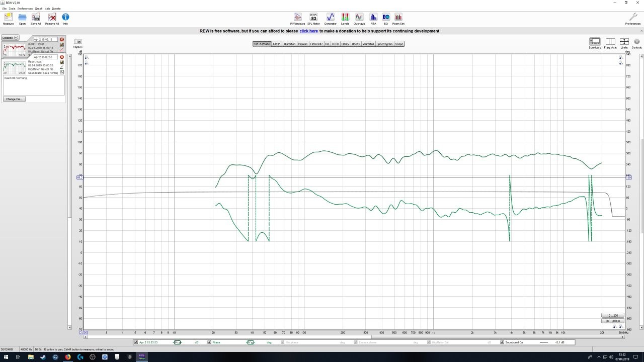
Task: Open the Help menu
Action: [x=47, y=9]
